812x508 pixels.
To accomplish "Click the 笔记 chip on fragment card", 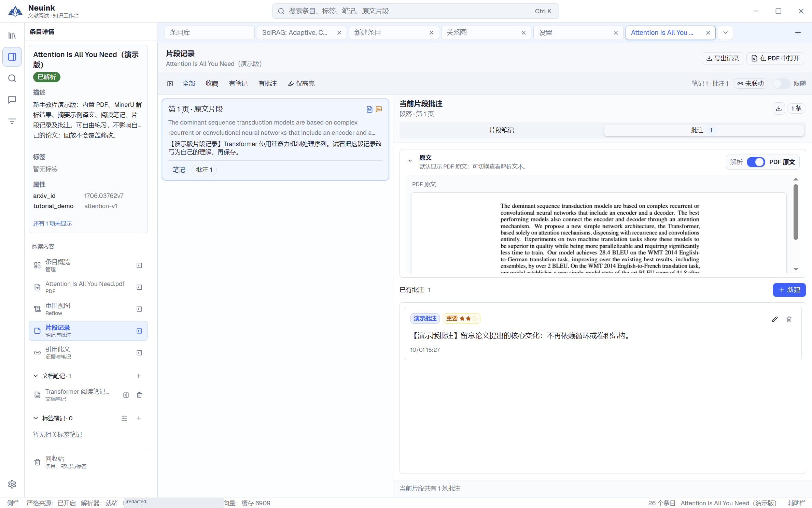I will pos(179,170).
